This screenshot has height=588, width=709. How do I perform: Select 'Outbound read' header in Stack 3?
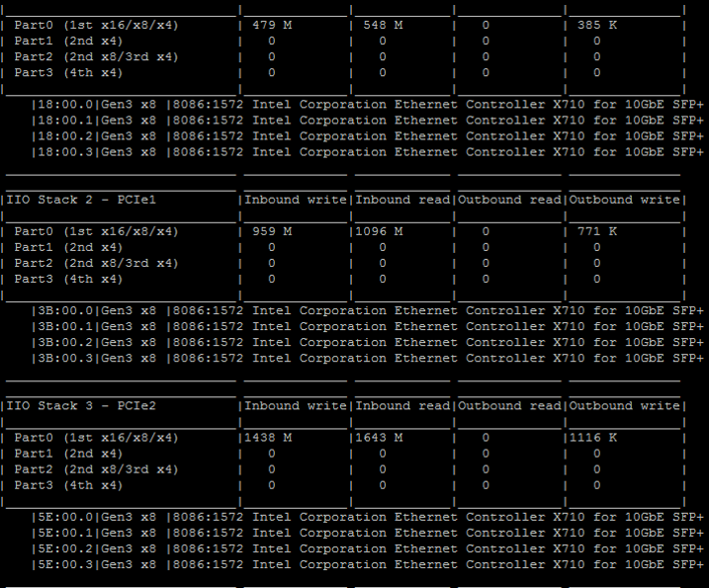click(509, 406)
